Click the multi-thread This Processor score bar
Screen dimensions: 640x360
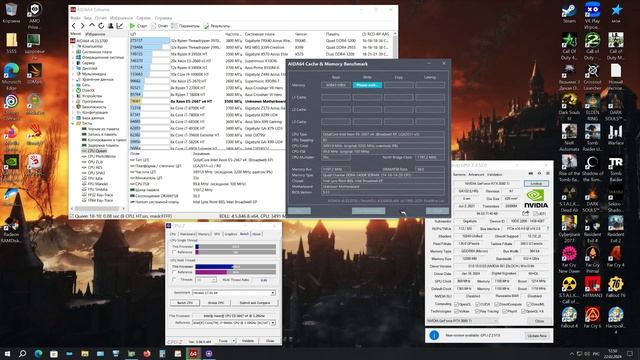pos(236,267)
